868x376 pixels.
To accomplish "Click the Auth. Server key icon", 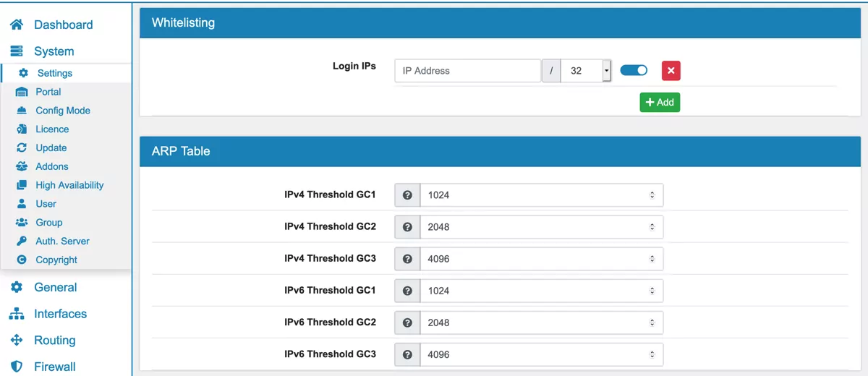I will [x=22, y=241].
